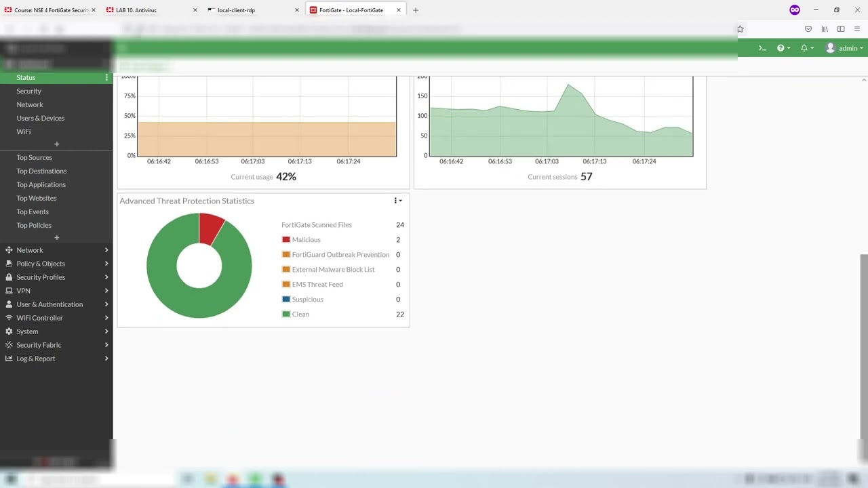Click the WiFi Controller signal icon

pos(9,318)
